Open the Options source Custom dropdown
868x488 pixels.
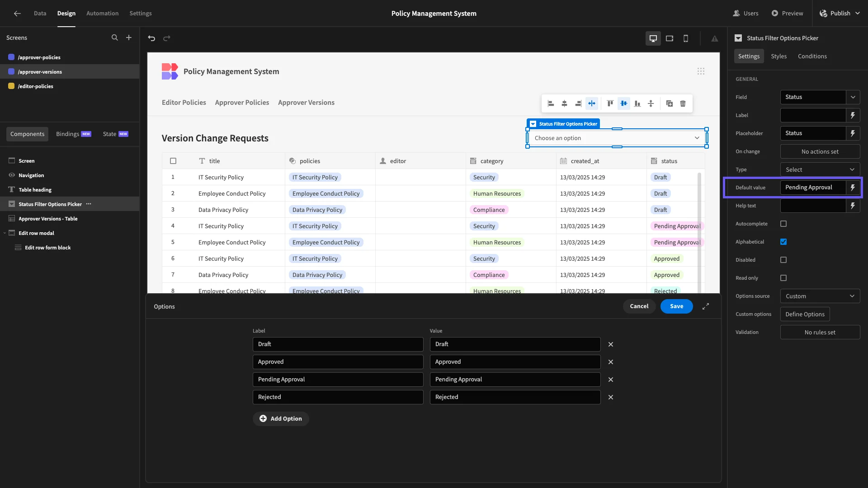[820, 296]
